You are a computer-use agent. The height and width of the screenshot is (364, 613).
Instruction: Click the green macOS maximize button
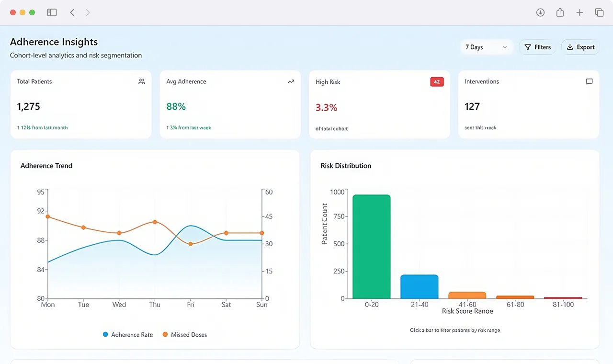point(32,12)
